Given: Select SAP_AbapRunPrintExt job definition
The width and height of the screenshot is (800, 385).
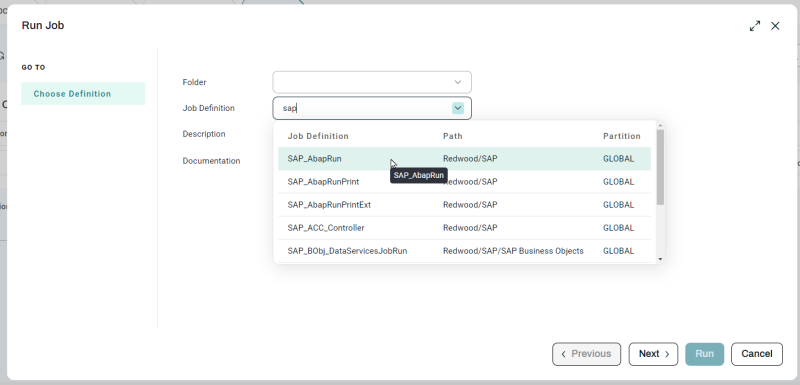Looking at the screenshot, I should pos(464,204).
